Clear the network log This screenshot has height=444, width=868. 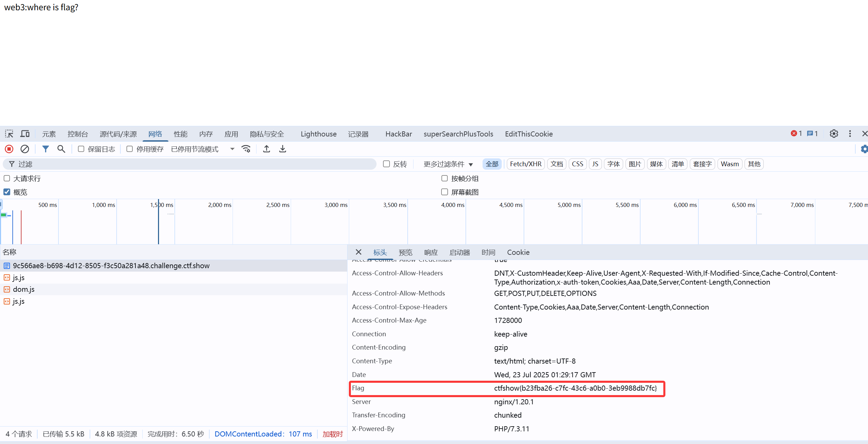point(25,149)
